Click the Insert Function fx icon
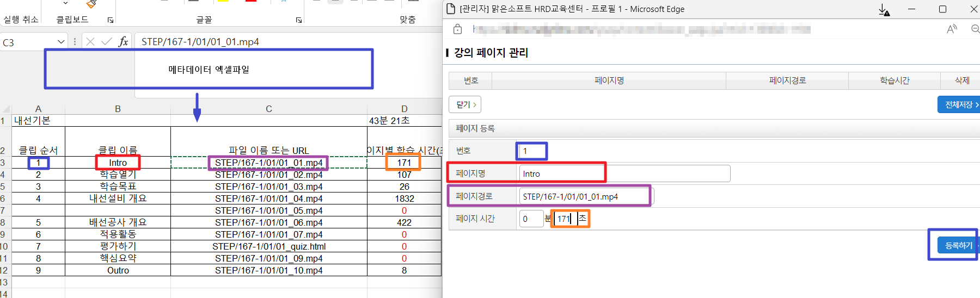This screenshot has height=298, width=980. (x=123, y=42)
